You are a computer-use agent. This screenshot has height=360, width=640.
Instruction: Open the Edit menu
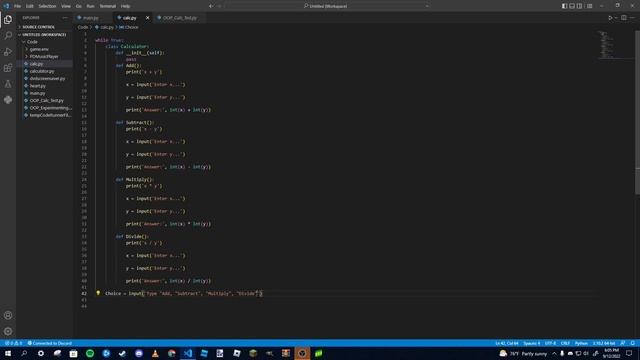point(30,6)
